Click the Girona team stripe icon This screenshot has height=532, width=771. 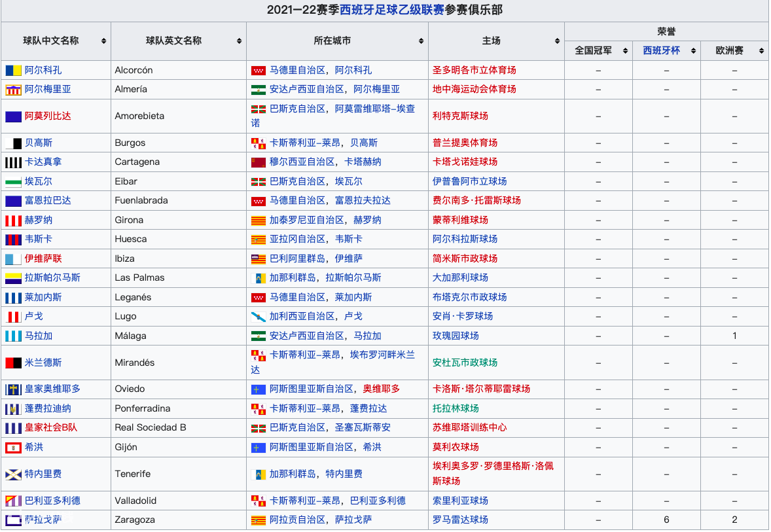point(13,221)
